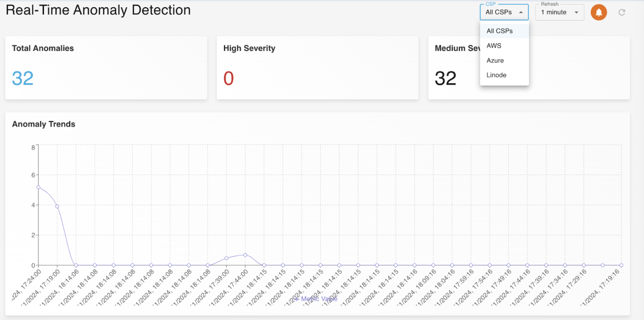
Task: Click the chart data point at 17:24:00
Action: 38,187
